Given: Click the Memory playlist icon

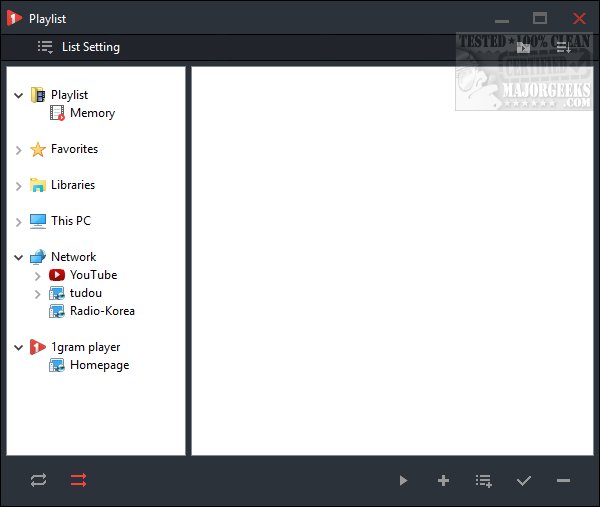Looking at the screenshot, I should [x=57, y=113].
